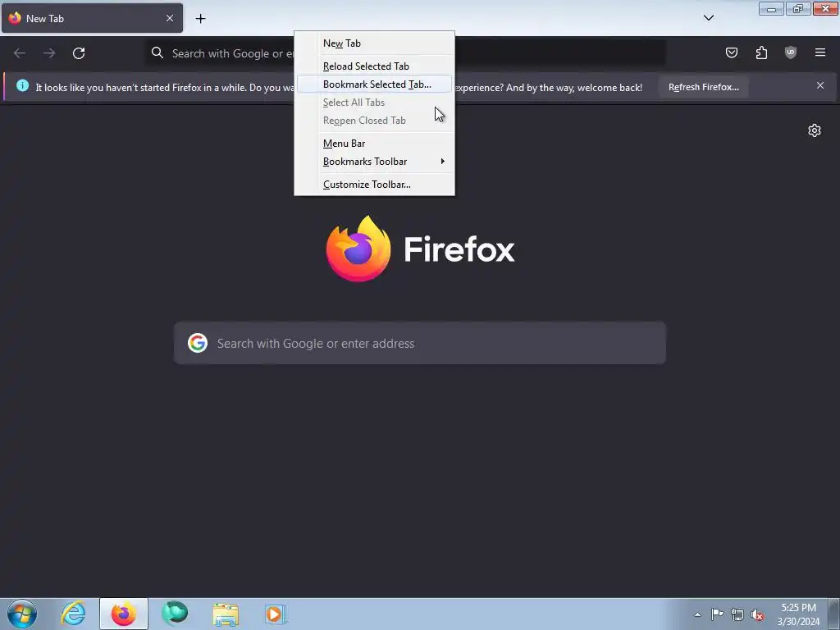Image resolution: width=840 pixels, height=630 pixels.
Task: Click Select All Tabs menu entry
Action: 374,103
